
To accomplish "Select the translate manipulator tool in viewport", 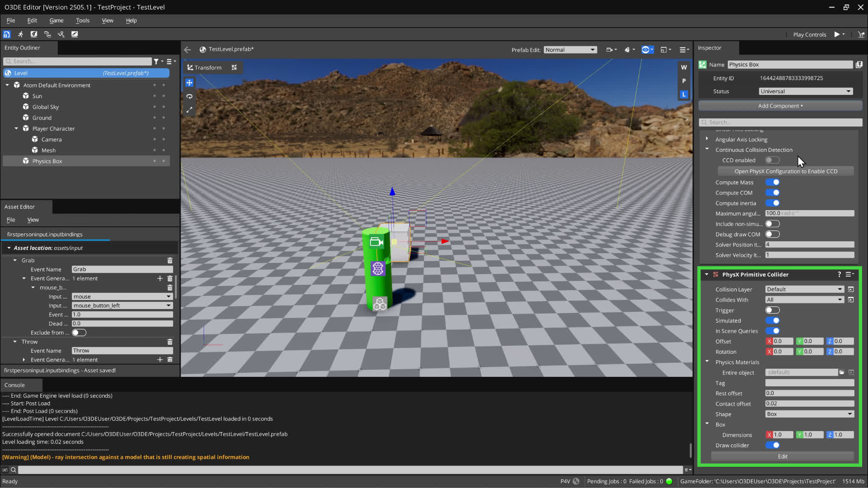I will (x=189, y=83).
